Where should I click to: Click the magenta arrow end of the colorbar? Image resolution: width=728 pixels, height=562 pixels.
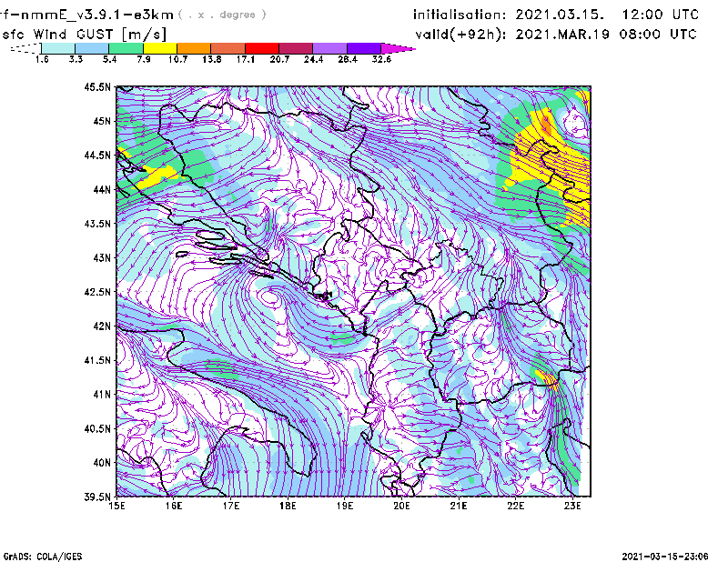coord(398,48)
